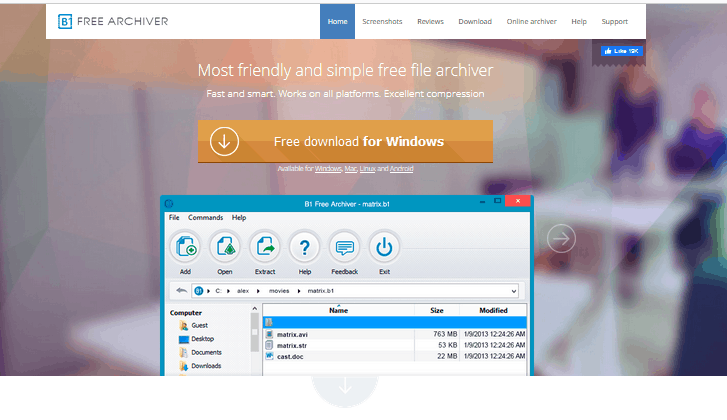The width and height of the screenshot is (727, 420).
Task: Expand the path bar dropdown arrow
Action: 513,291
